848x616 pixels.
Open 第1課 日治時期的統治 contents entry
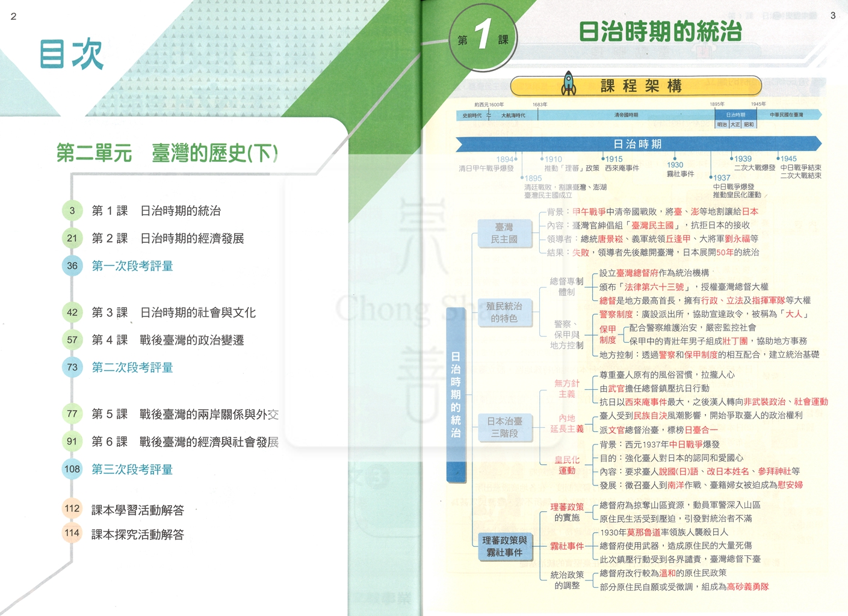tap(156, 211)
